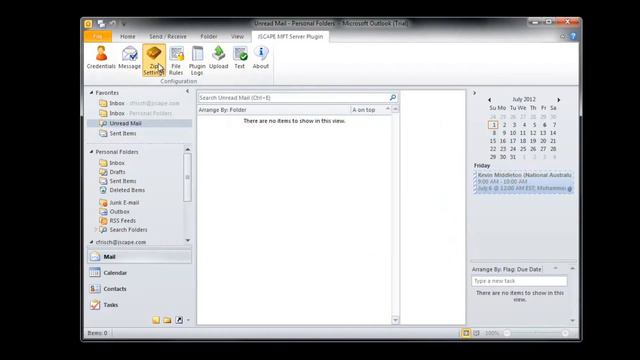Switch to the View tab
The image size is (640, 360).
[237, 36]
